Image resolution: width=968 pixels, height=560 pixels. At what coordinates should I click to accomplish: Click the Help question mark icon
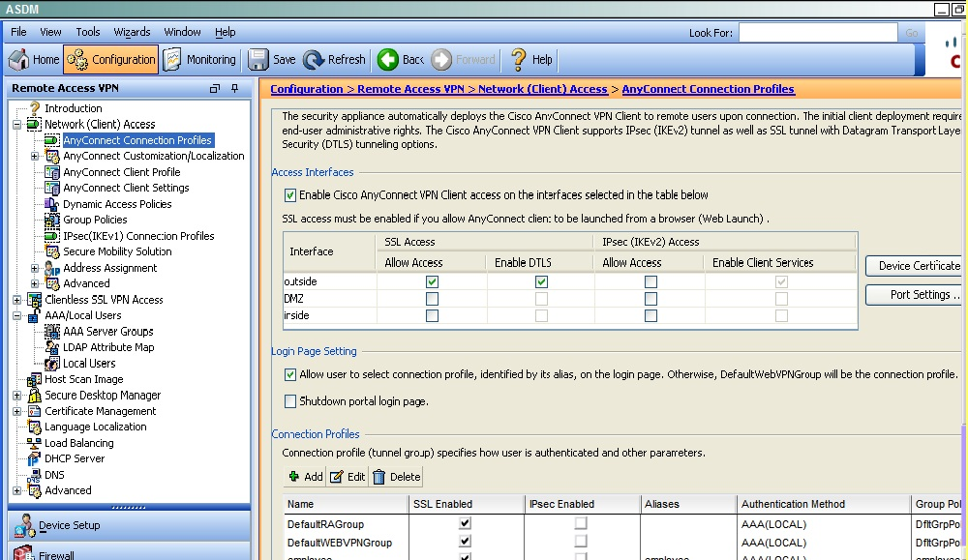(519, 59)
